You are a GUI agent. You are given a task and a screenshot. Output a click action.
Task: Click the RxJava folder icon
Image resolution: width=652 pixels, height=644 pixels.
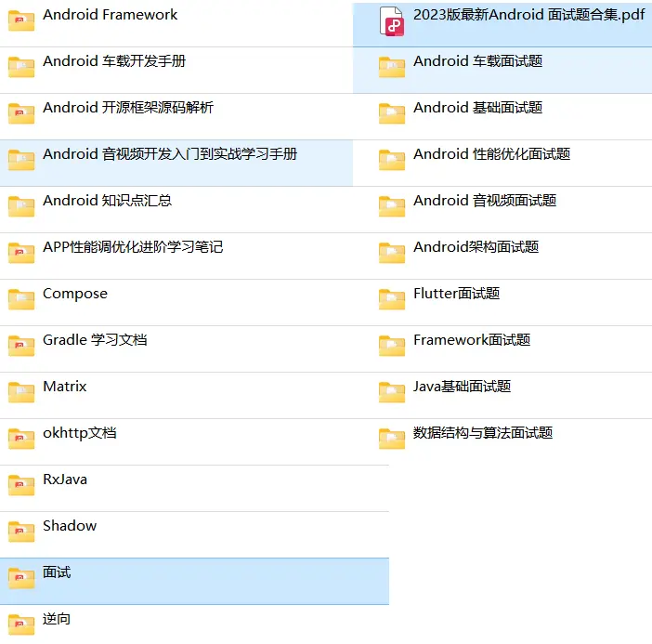click(x=21, y=485)
